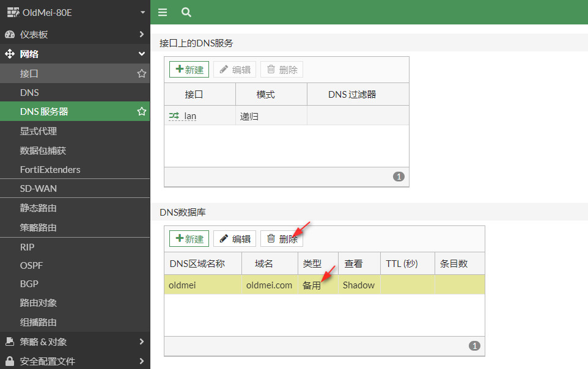Screen dimensions: 588x369
Task: Sort by the TTL (秒) column header
Action: pos(402,264)
